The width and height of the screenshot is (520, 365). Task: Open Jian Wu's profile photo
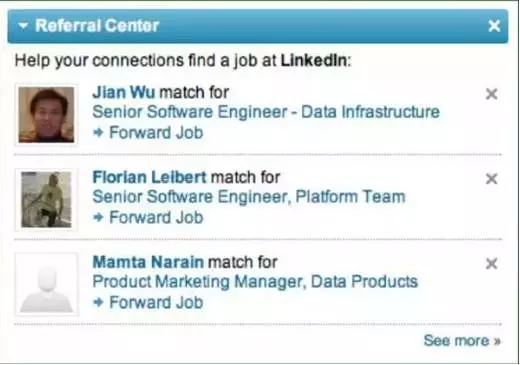tap(46, 115)
